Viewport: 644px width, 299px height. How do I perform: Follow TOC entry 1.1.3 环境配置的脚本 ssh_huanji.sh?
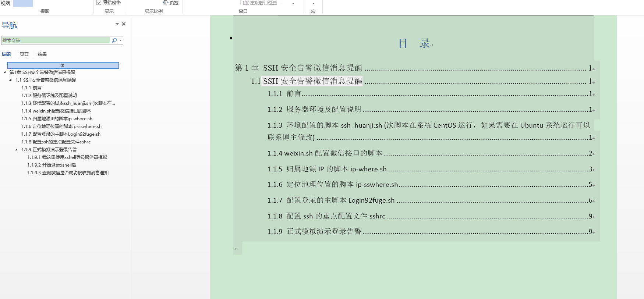tap(428, 131)
